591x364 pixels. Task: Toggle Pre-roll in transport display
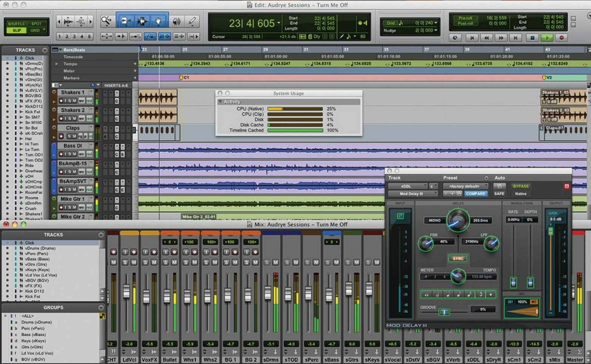pos(465,18)
